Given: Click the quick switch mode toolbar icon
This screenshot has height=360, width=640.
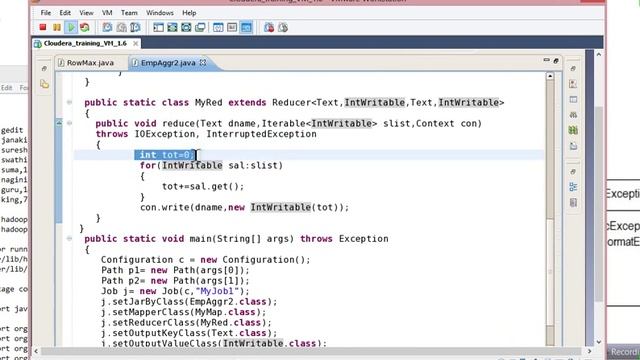Looking at the screenshot, I should pyautogui.click(x=172, y=27).
